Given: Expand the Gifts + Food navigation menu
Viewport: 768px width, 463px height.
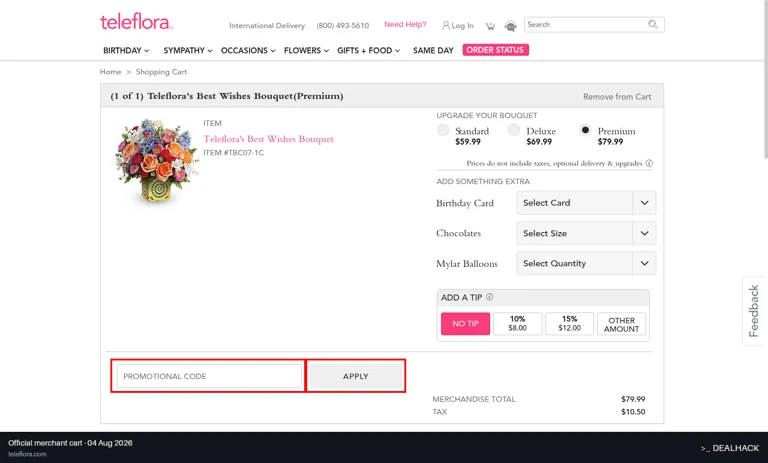Looking at the screenshot, I should (x=368, y=50).
